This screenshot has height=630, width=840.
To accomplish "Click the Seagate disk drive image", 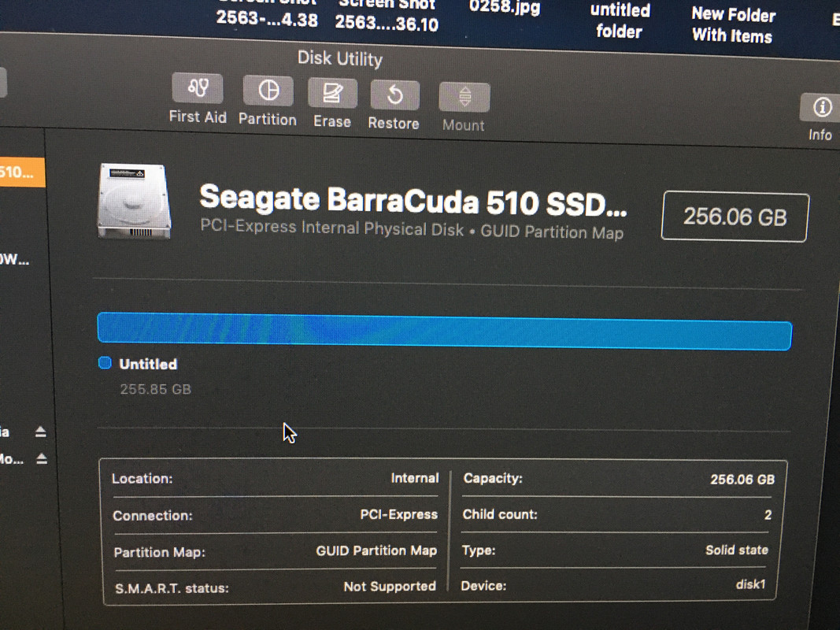I will click(135, 201).
